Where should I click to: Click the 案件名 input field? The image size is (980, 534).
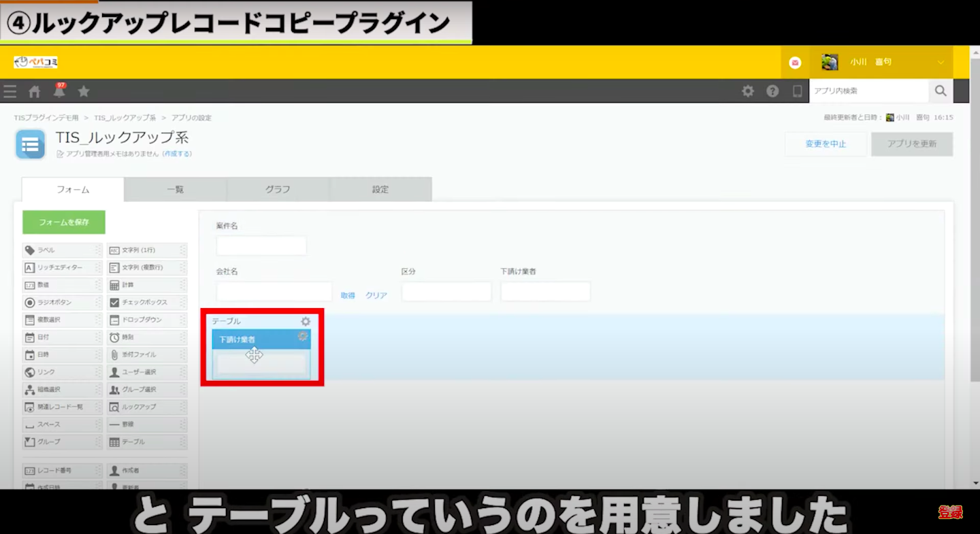click(261, 246)
